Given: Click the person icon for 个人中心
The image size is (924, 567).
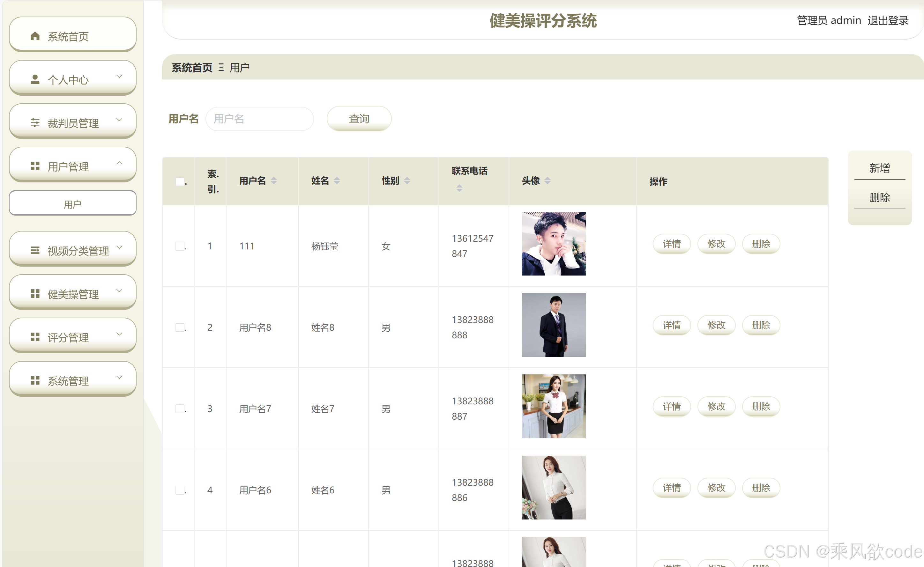Looking at the screenshot, I should [35, 79].
